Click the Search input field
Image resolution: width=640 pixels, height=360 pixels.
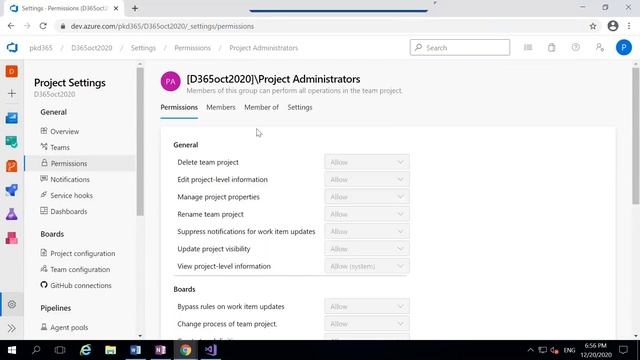click(x=460, y=47)
